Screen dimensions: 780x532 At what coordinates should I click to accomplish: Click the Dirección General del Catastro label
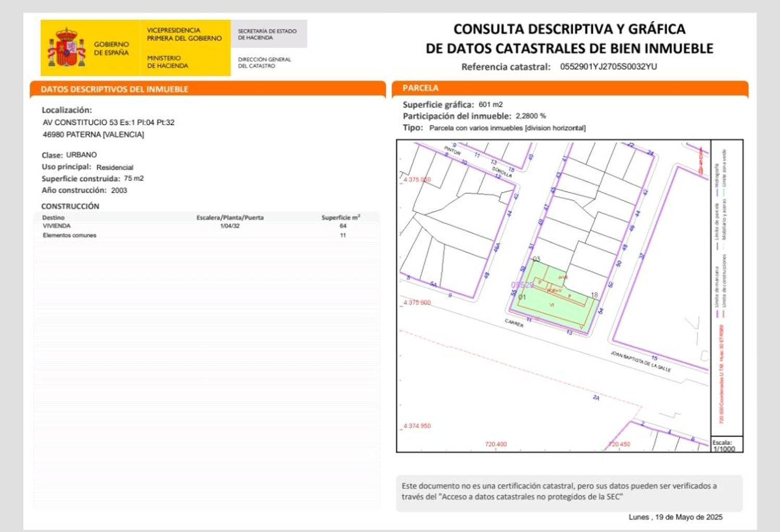(x=264, y=63)
